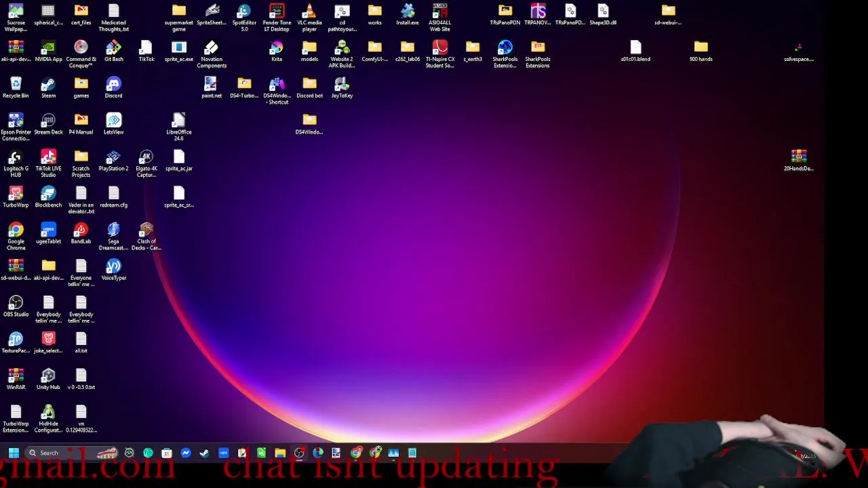868x488 pixels.
Task: Open Microsoft Edge in the taskbar
Action: [318, 453]
